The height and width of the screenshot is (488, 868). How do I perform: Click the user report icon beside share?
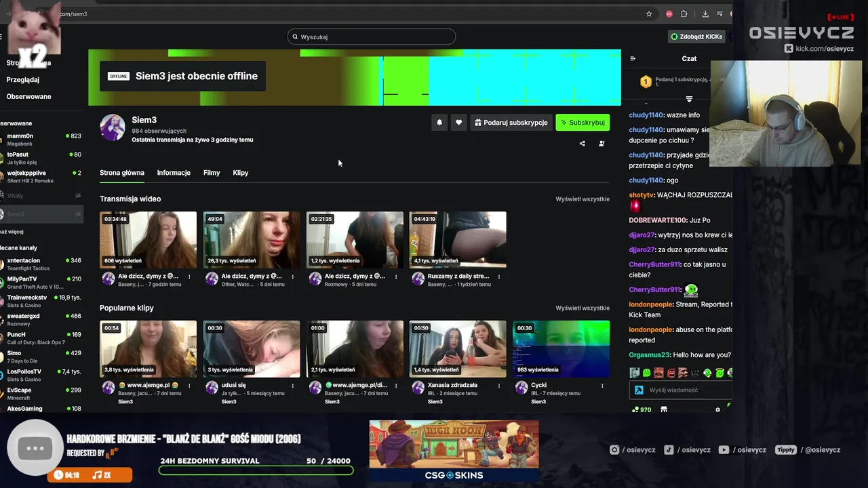tap(601, 144)
